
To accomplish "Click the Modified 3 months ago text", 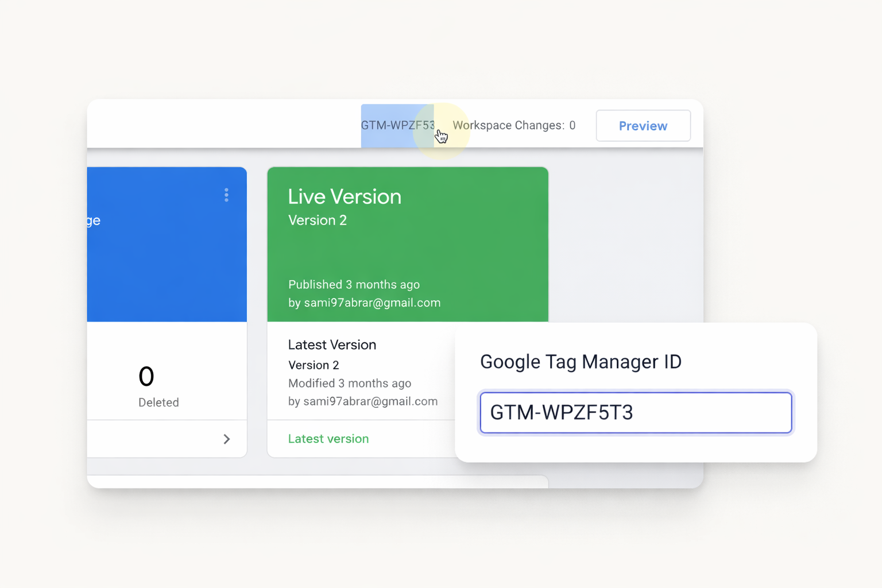I will point(349,383).
